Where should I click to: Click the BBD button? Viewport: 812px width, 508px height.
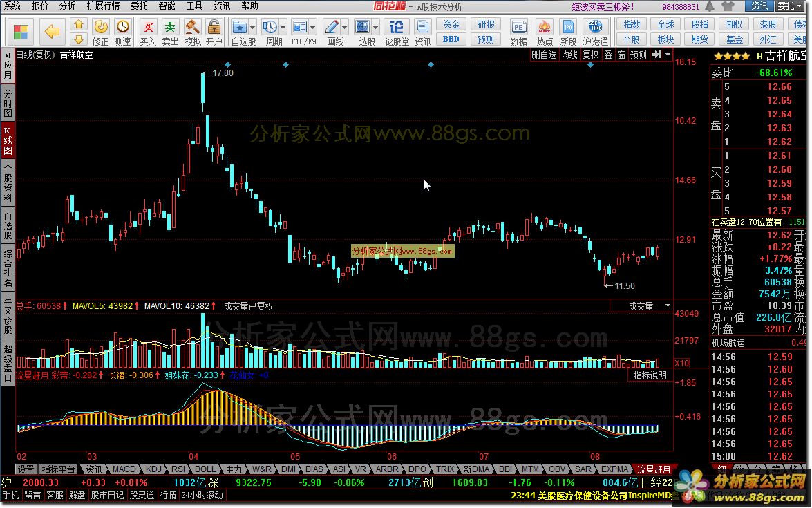[x=451, y=39]
